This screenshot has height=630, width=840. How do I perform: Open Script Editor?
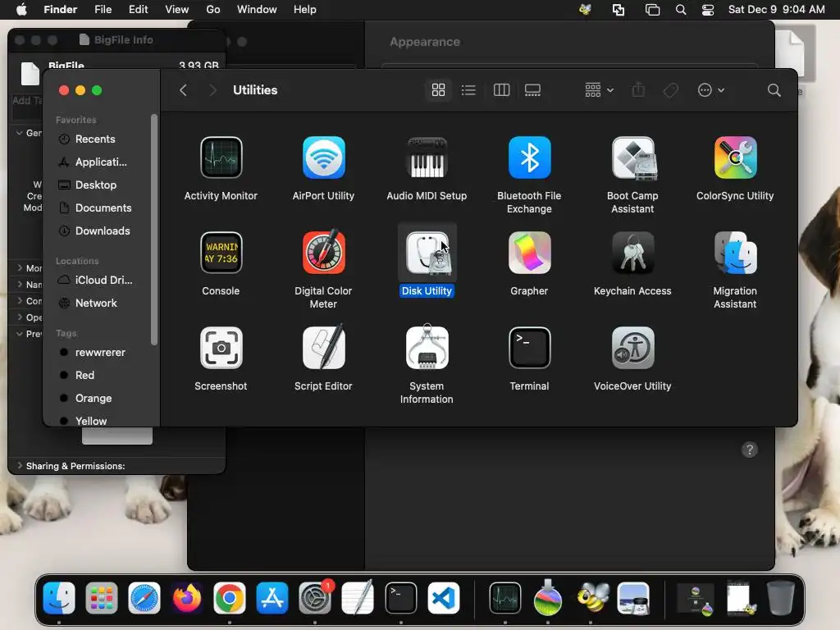tap(323, 348)
